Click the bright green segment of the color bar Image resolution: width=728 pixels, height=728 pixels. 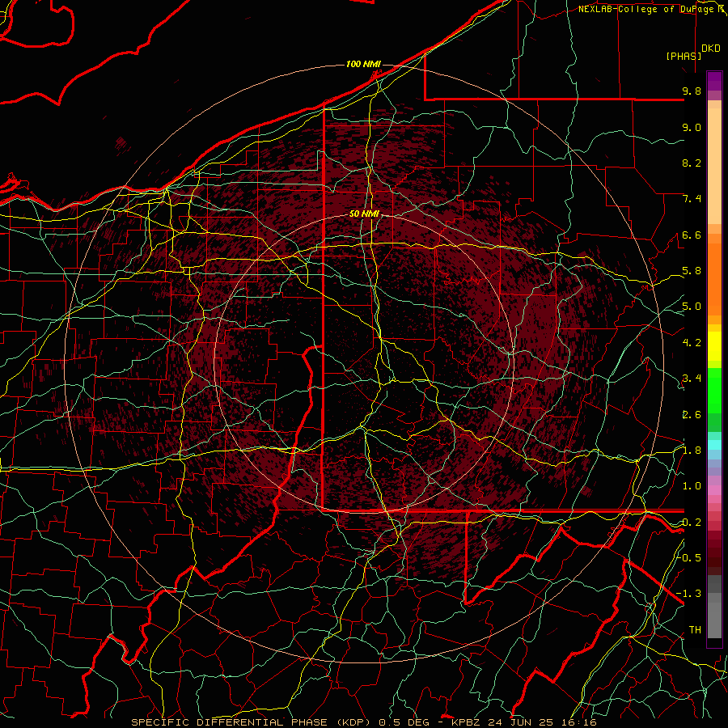click(714, 390)
